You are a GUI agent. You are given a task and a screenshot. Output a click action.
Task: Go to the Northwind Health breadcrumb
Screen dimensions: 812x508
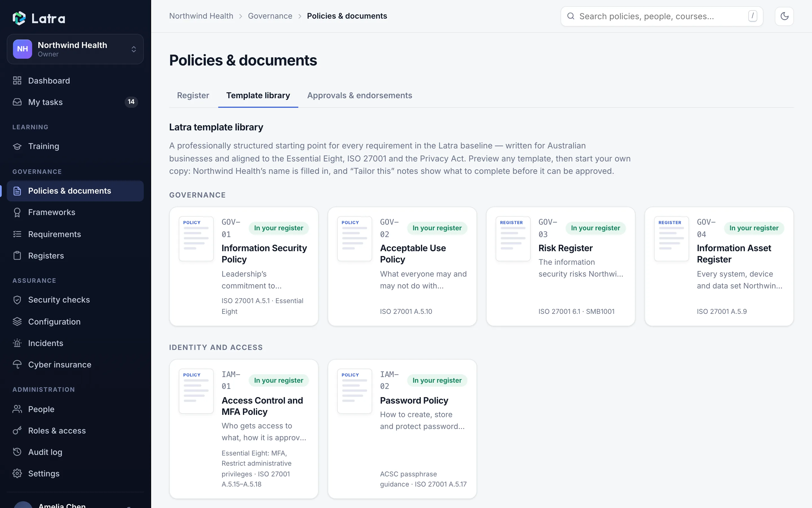(x=201, y=16)
